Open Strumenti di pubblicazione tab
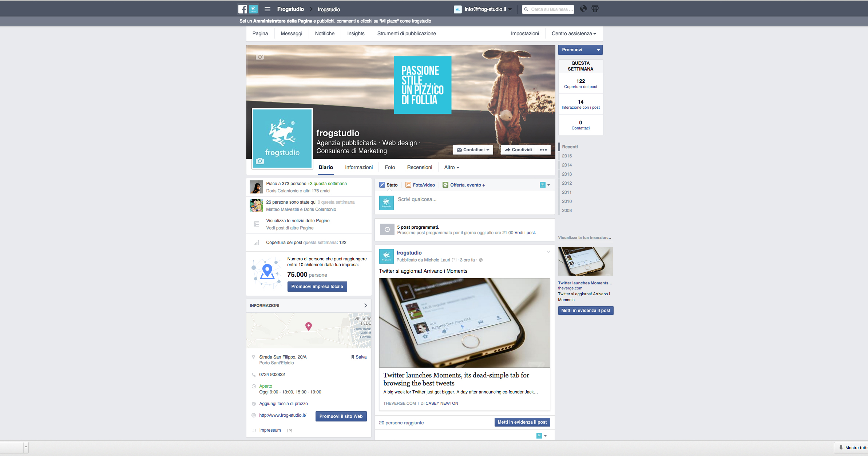 pyautogui.click(x=407, y=33)
